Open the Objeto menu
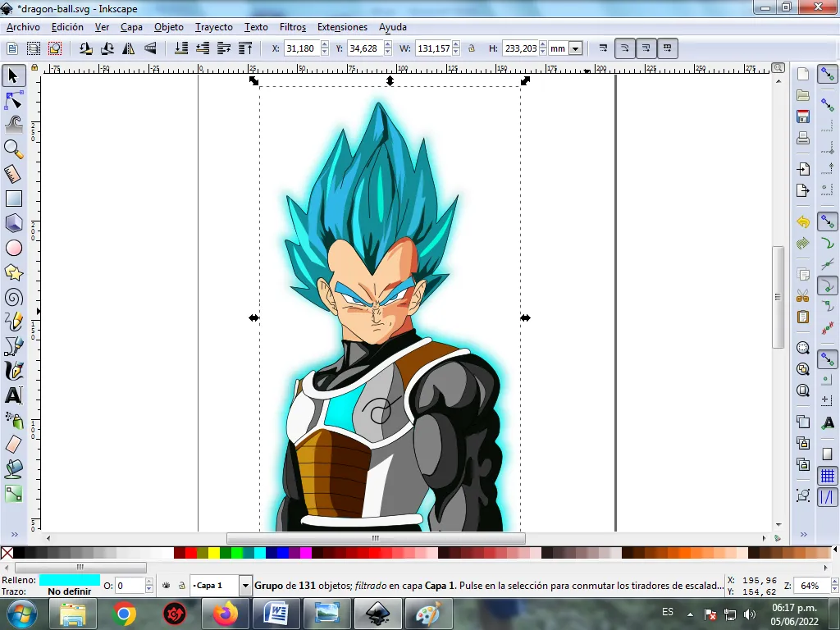 [x=169, y=27]
